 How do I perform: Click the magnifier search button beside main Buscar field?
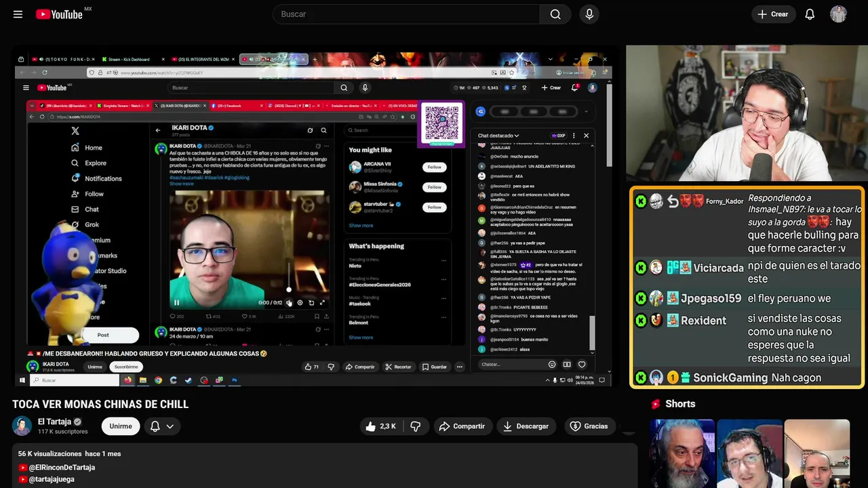(555, 14)
